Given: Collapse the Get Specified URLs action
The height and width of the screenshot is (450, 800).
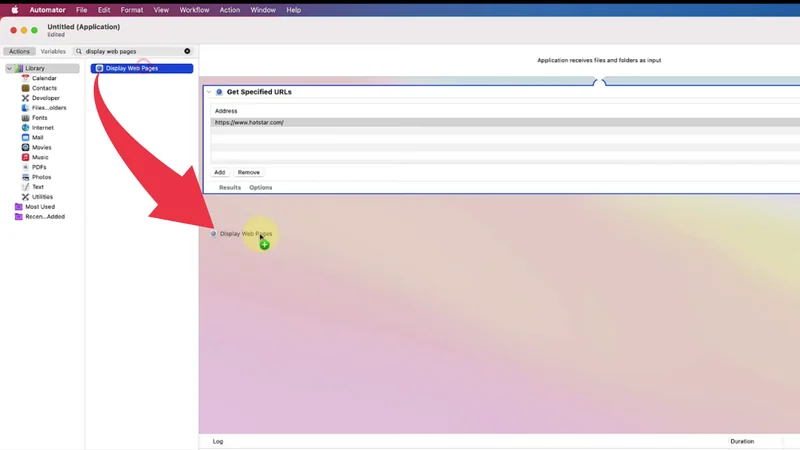Looking at the screenshot, I should tap(210, 92).
